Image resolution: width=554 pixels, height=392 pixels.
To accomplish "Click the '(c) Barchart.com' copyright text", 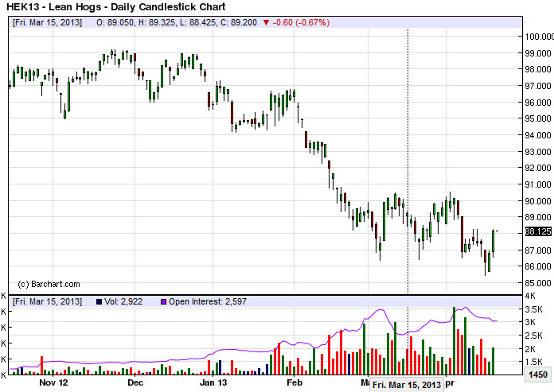I will 49,284.
